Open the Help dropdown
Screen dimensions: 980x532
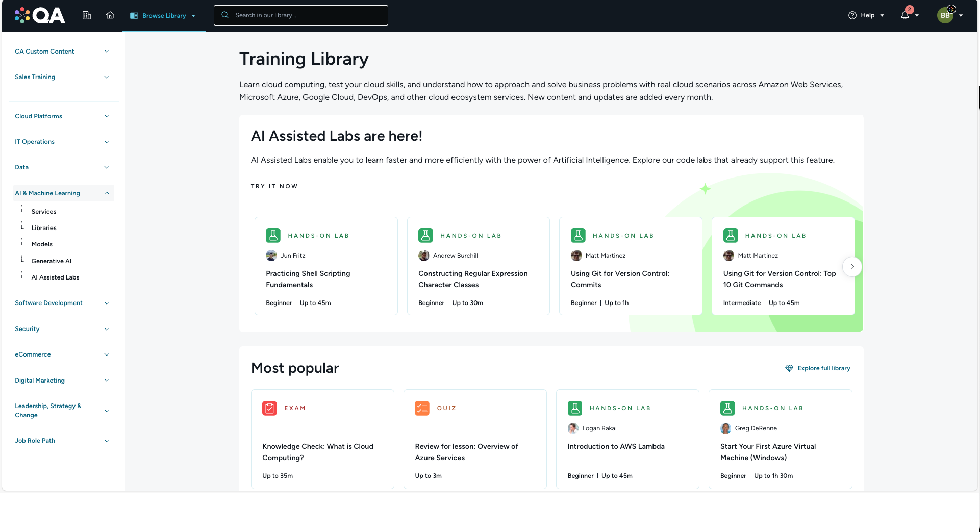point(866,15)
